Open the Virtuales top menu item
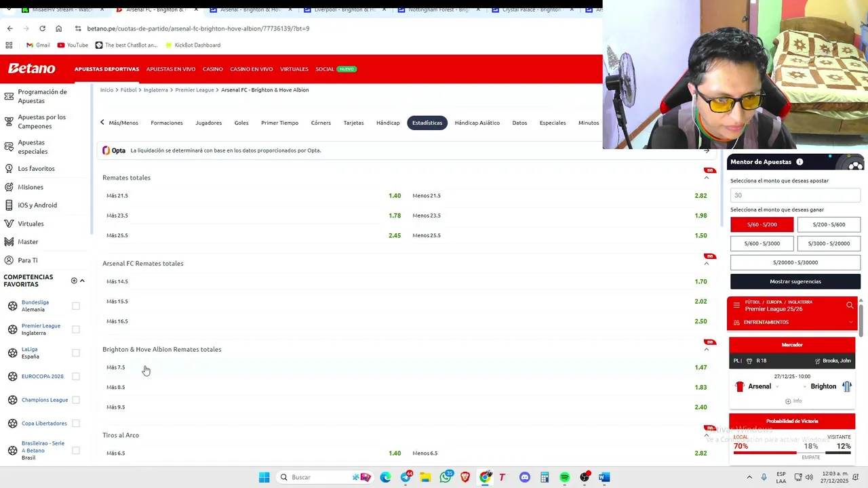868x488 pixels. click(x=294, y=69)
